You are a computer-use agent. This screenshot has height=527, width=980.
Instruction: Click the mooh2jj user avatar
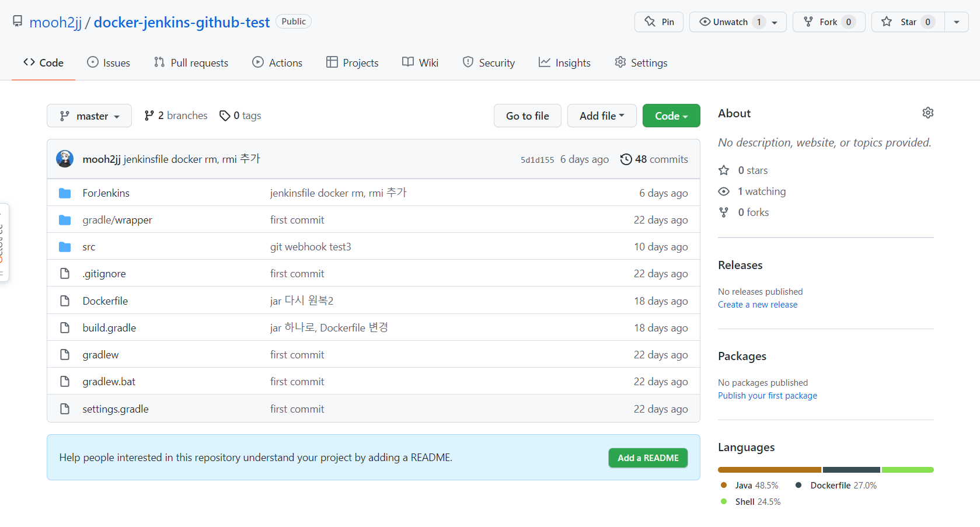[x=65, y=159]
